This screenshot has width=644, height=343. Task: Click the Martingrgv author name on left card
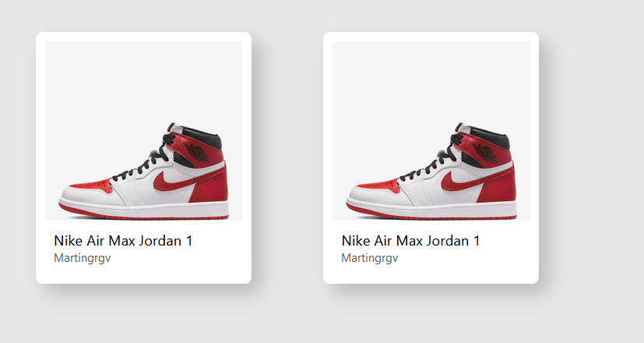(82, 258)
